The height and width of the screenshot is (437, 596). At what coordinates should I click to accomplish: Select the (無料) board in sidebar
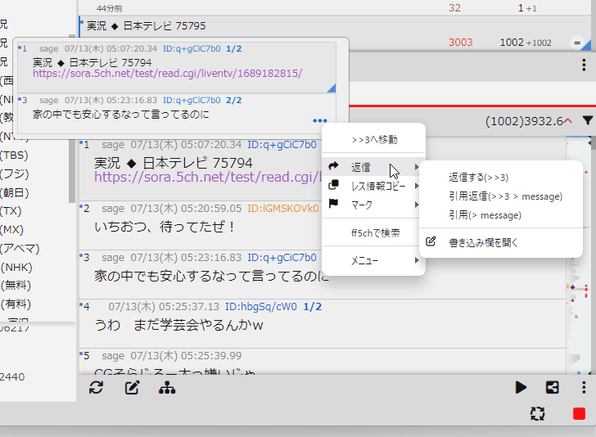pyautogui.click(x=16, y=285)
